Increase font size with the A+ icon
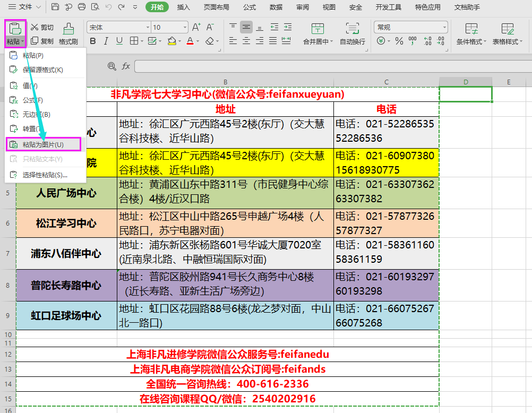The image size is (532, 413). (196, 27)
